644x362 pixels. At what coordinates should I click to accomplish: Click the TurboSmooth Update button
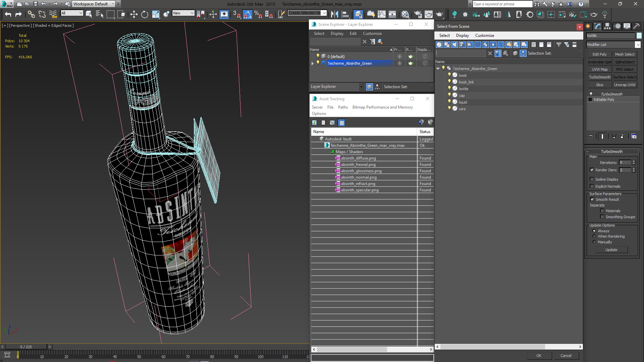611,250
